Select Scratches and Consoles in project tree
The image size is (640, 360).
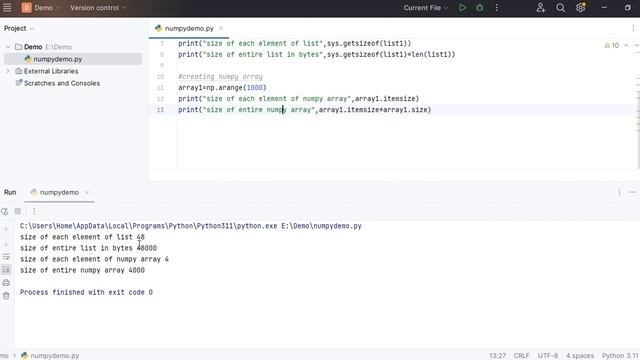62,83
